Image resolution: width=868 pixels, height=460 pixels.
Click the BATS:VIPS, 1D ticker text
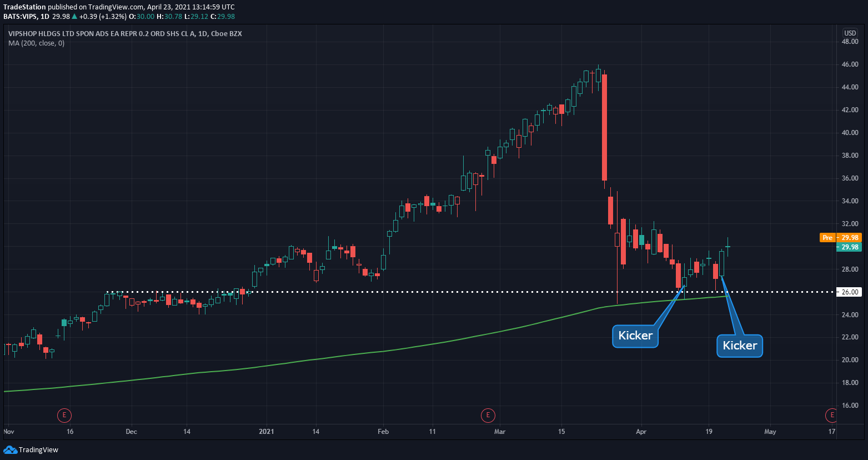pos(27,17)
